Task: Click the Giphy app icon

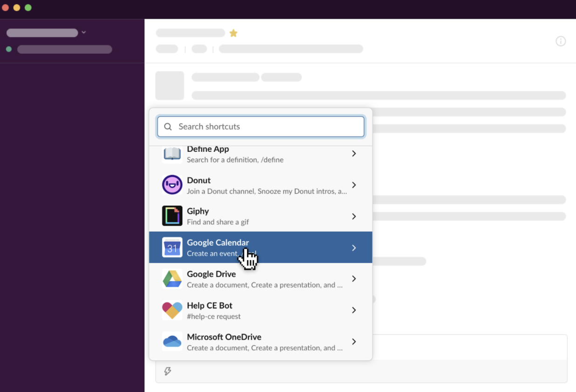Action: click(172, 216)
